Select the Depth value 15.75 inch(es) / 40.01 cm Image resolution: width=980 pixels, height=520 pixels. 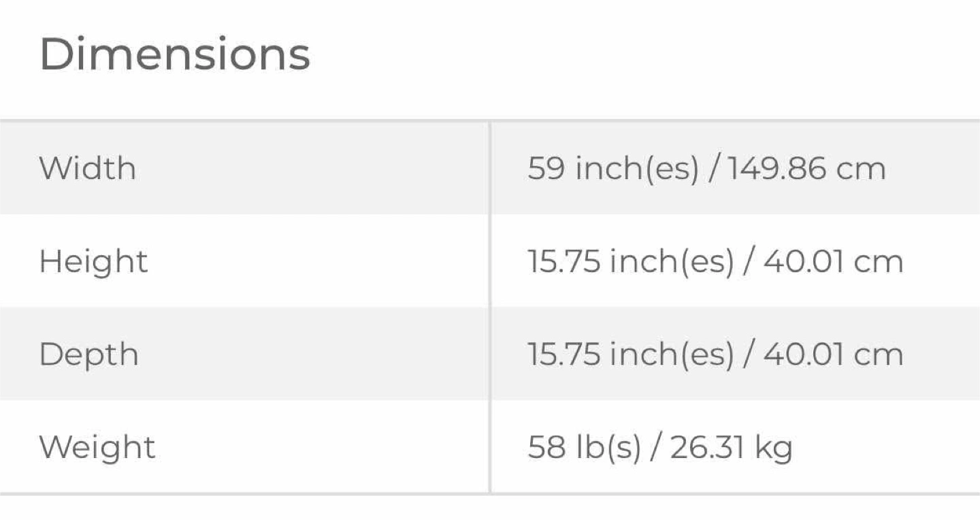click(715, 355)
